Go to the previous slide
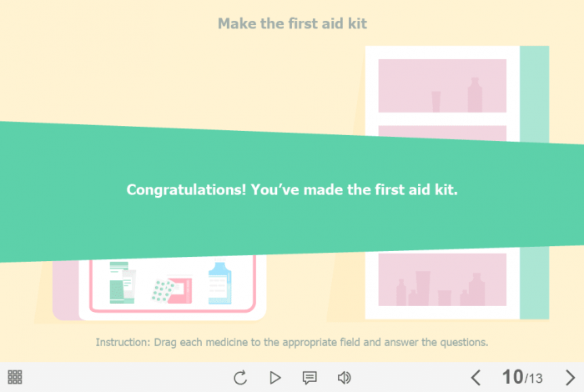 coord(476,378)
